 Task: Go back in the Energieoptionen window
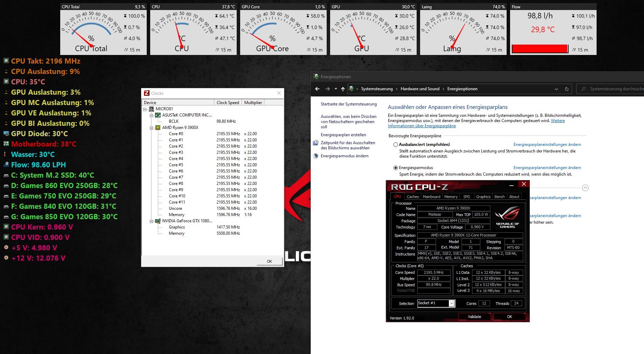coord(317,89)
